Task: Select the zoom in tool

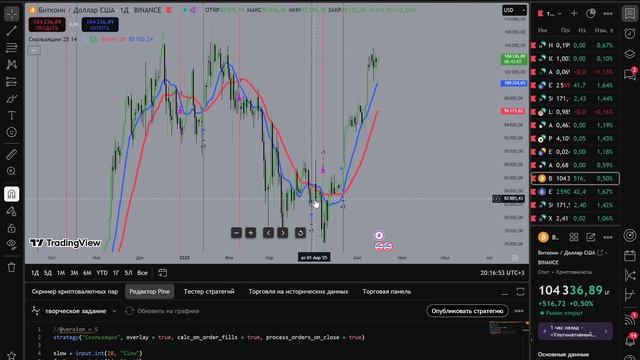Action: (x=11, y=171)
